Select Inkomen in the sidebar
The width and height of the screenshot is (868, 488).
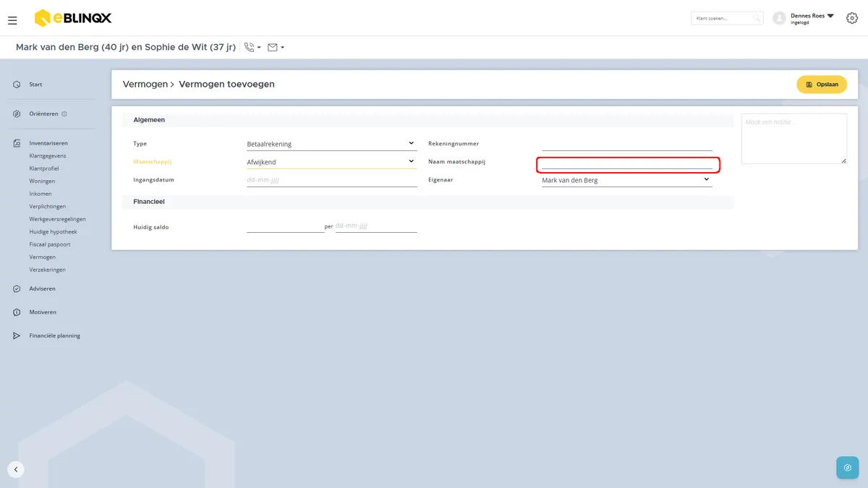[41, 194]
